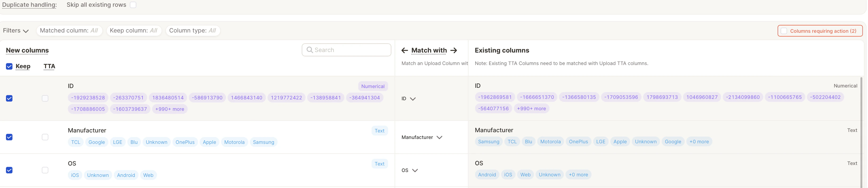Image resolution: width=868 pixels, height=188 pixels.
Task: Click the Apple chip in existing Manufacturer
Action: pyautogui.click(x=620, y=142)
